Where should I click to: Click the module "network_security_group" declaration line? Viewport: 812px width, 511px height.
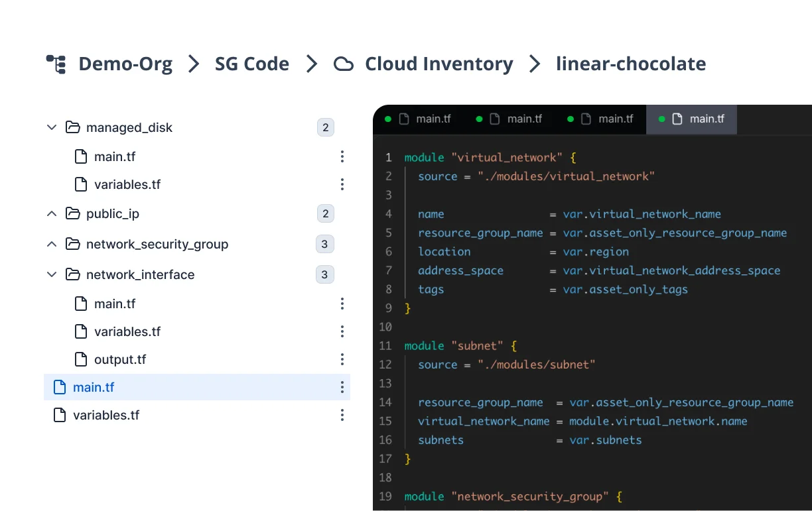coord(513,496)
